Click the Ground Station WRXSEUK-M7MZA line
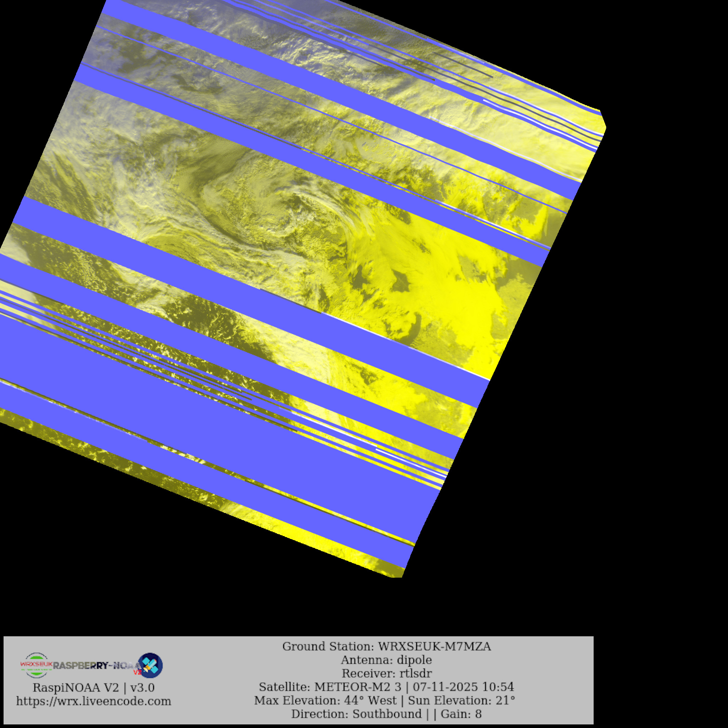This screenshot has width=728, height=728. click(386, 647)
